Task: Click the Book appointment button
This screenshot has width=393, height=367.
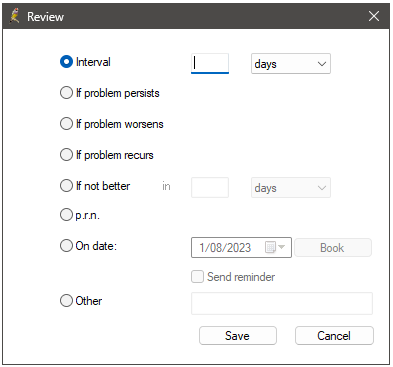Action: point(333,248)
